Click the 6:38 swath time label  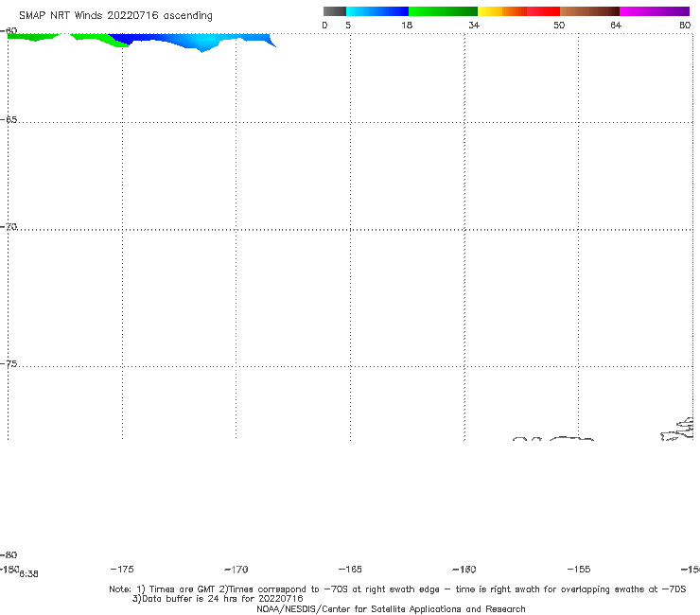29,574
